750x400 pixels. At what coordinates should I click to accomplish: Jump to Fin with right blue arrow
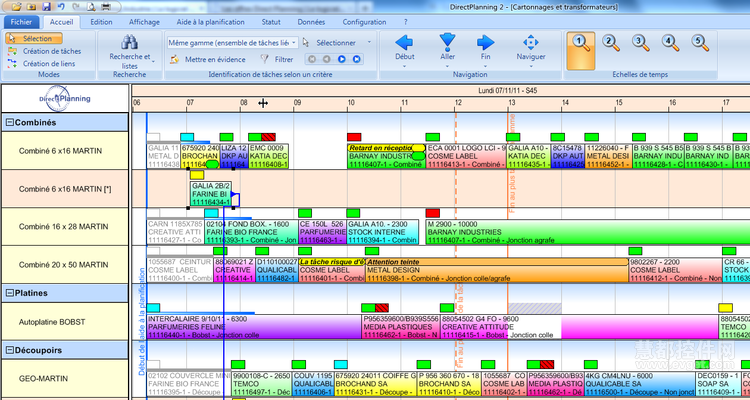(485, 43)
